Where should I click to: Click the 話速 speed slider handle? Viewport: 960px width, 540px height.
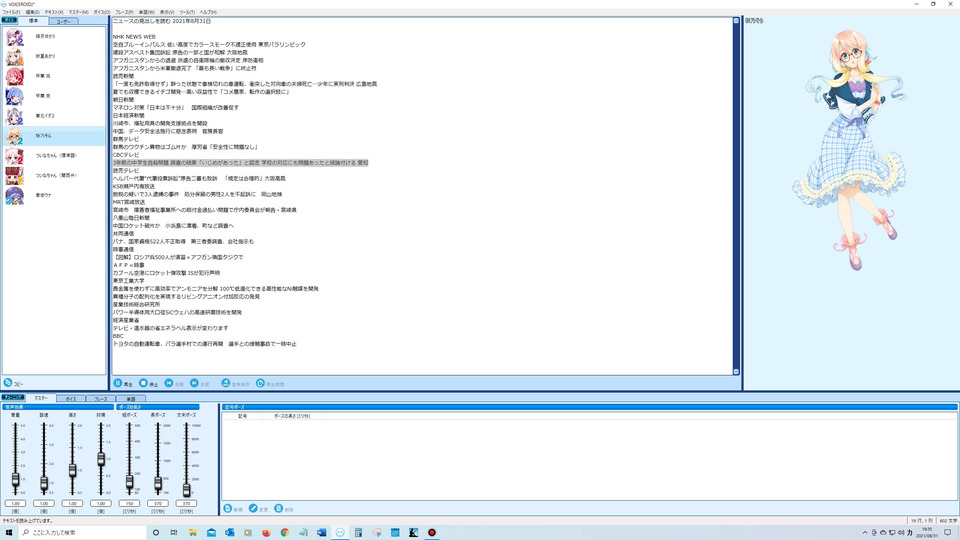coord(44,484)
